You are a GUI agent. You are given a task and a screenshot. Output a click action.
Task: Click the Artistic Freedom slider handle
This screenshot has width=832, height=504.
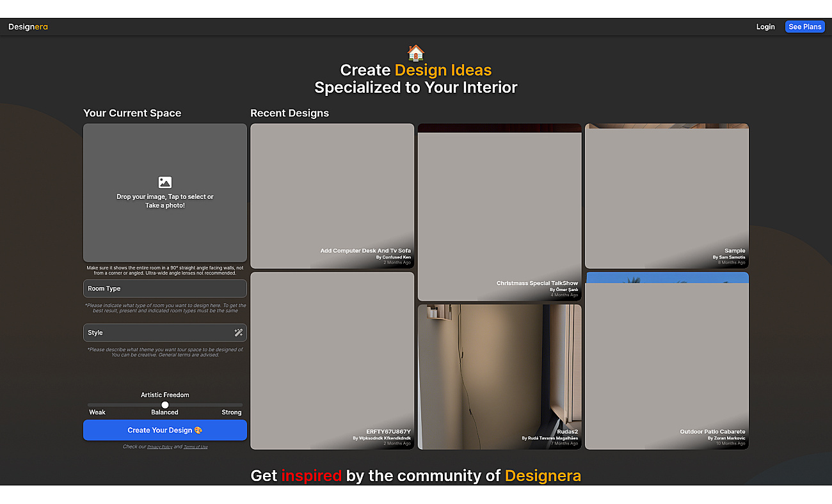(x=165, y=405)
